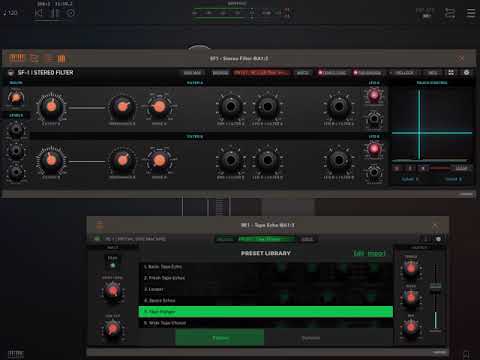The height and width of the screenshot is (360, 480).
Task: Open the left X-axis assignment dropdown below pad
Action: coord(410,179)
